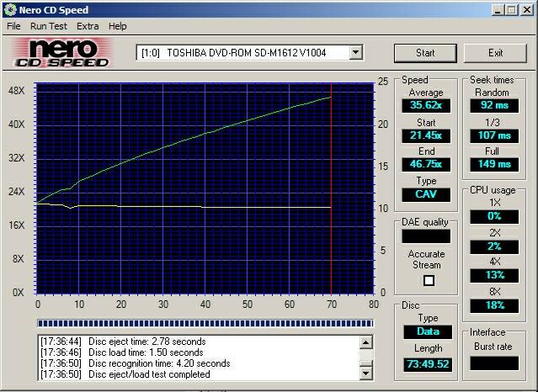Viewport: 538px width, 392px height.
Task: Expand the TOSHIBA DVD-ROM drive dropdown
Action: click(x=355, y=53)
